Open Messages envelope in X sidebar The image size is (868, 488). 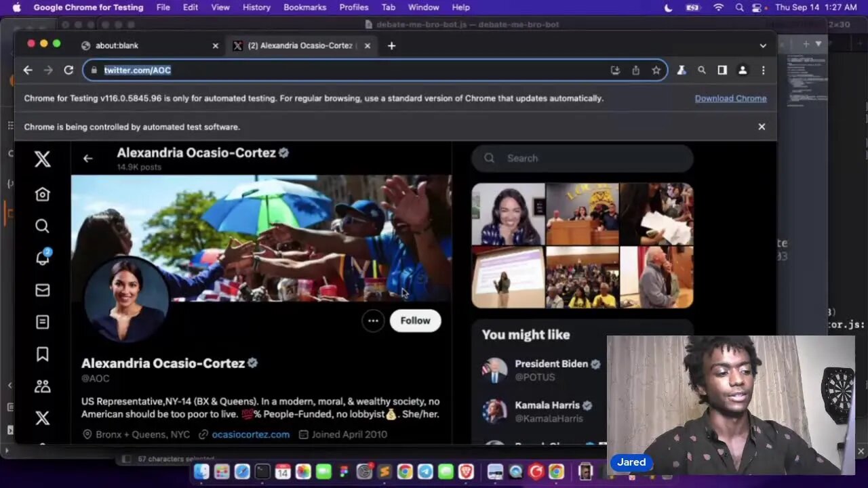[42, 290]
